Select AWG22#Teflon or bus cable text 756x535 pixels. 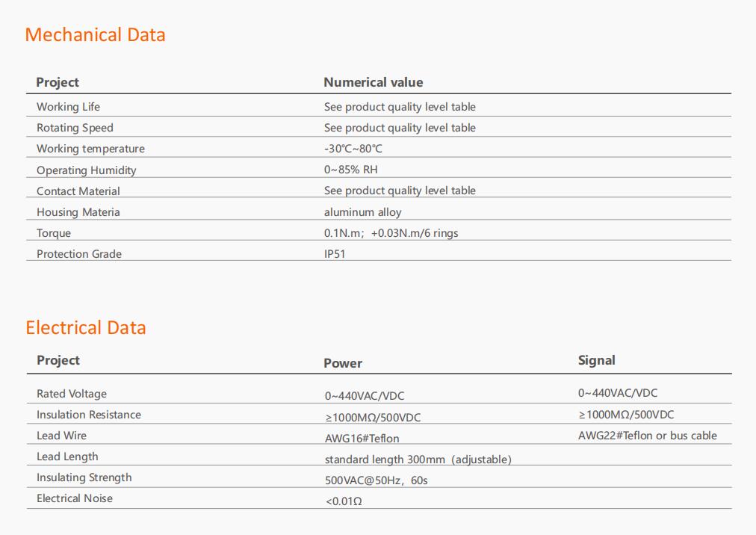click(x=648, y=436)
